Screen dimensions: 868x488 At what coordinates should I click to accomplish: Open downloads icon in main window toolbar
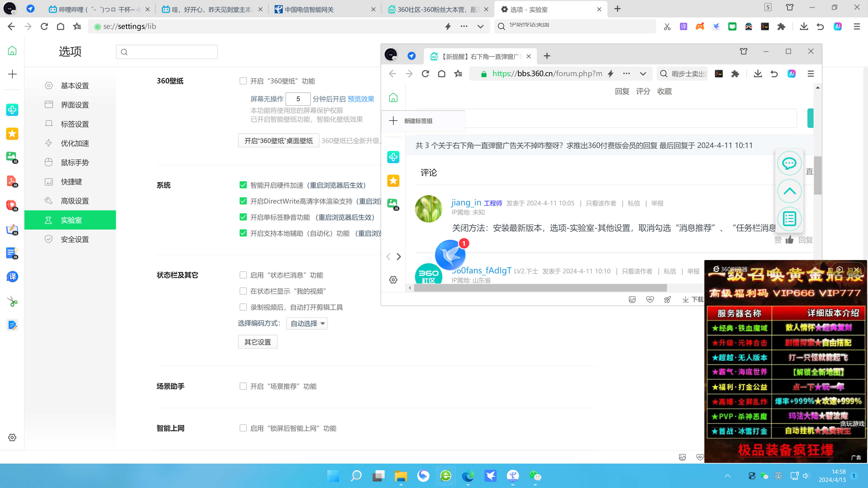804,27
